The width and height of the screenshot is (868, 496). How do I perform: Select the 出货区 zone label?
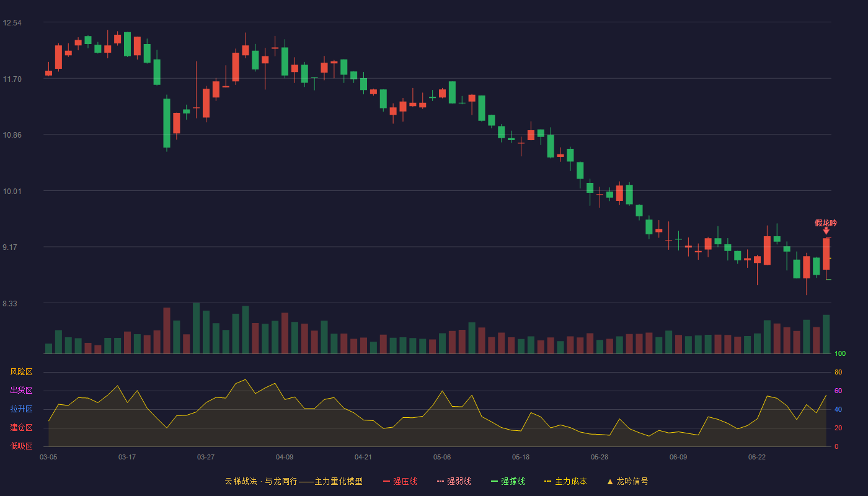(21, 391)
